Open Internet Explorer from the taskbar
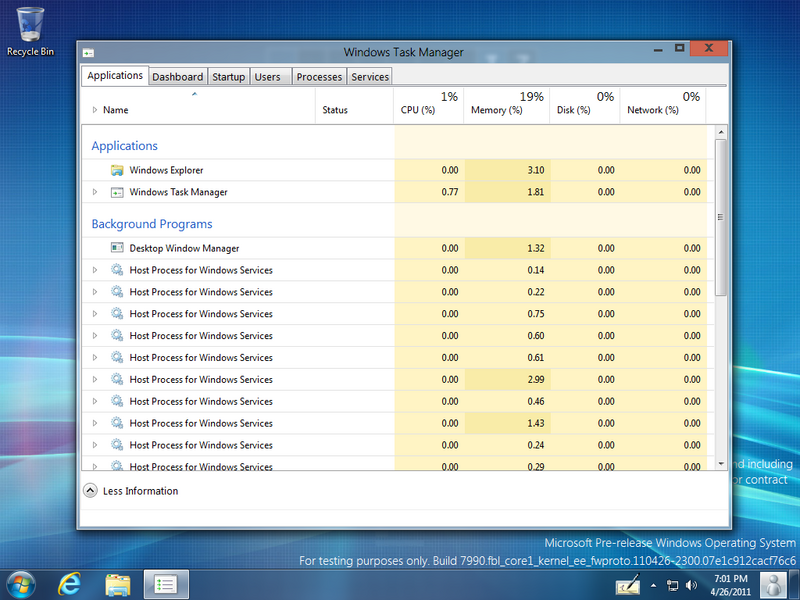This screenshot has width=800, height=600. coord(70,582)
